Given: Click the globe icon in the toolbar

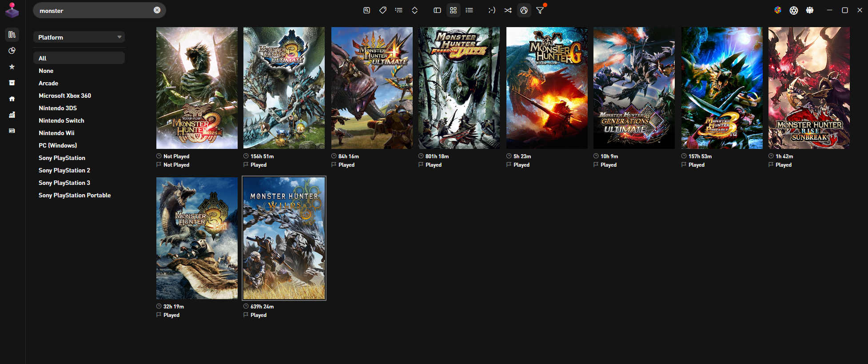Looking at the screenshot, I should (x=524, y=10).
